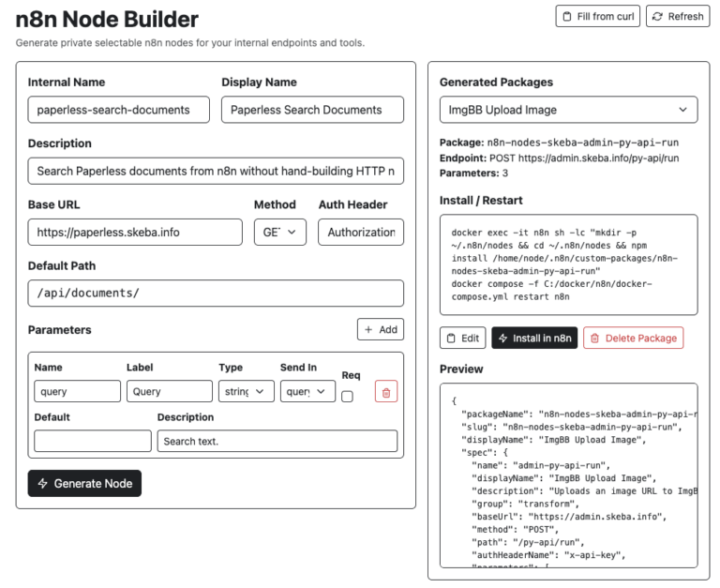The width and height of the screenshot is (720, 588).
Task: Click Install in n8n
Action: coord(534,339)
